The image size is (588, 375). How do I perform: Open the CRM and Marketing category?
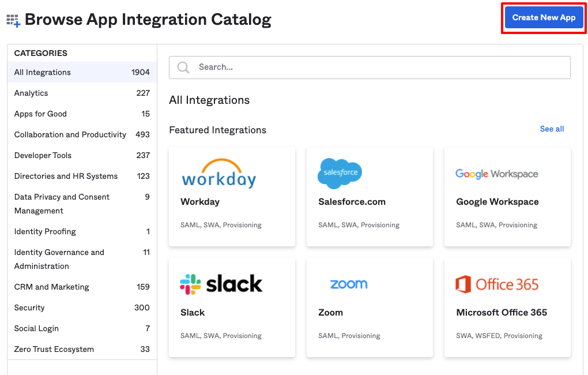[x=52, y=287]
